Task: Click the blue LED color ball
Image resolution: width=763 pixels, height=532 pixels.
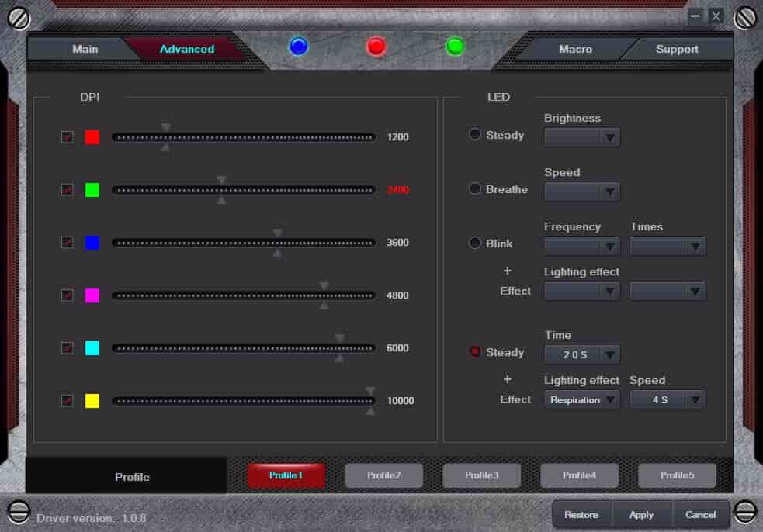Action: pyautogui.click(x=298, y=47)
